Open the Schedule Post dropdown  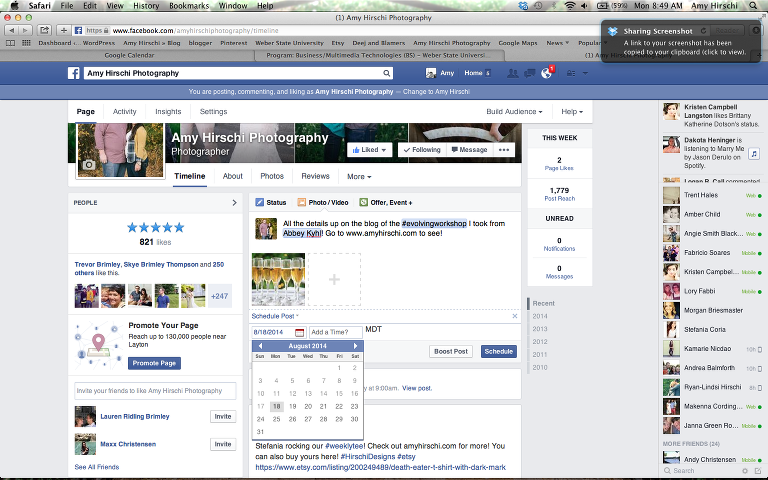[275, 316]
